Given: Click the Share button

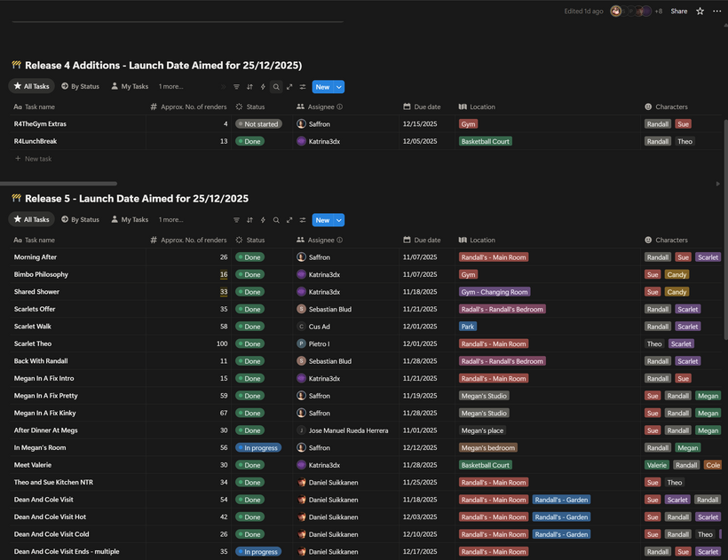Looking at the screenshot, I should [679, 12].
